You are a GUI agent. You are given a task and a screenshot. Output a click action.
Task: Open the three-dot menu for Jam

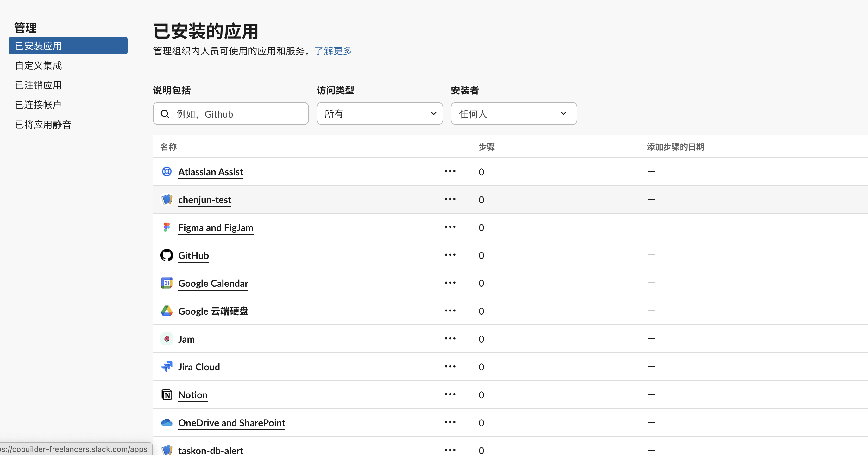450,338
